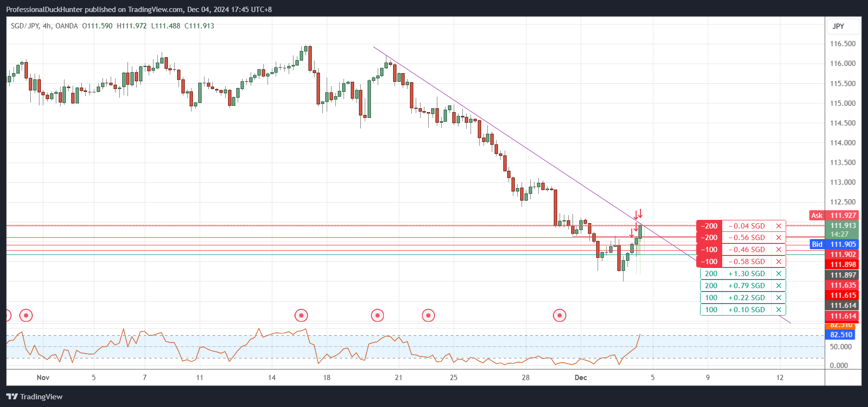Open the JPY currency selector
This screenshot has height=407, width=868.
click(843, 26)
